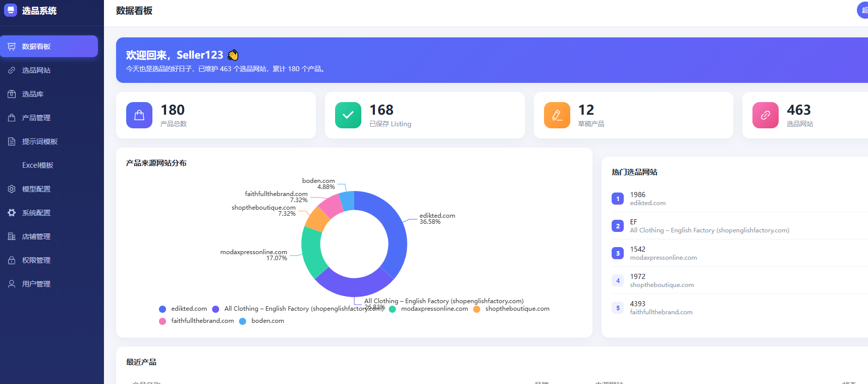868x384 pixels.
Task: Click the person icon beside 用户管理
Action: pos(12,284)
